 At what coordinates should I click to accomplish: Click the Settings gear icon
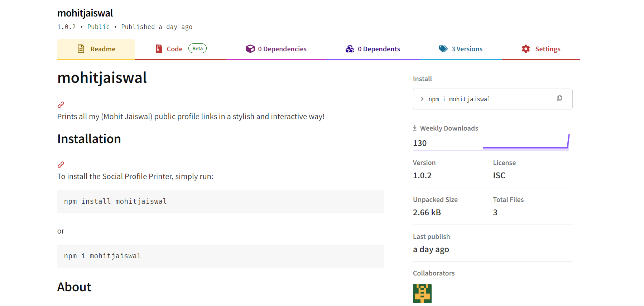tap(525, 49)
